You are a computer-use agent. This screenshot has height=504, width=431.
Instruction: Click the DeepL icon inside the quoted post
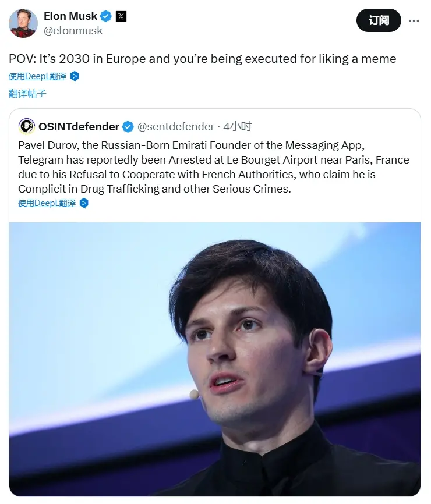84,203
